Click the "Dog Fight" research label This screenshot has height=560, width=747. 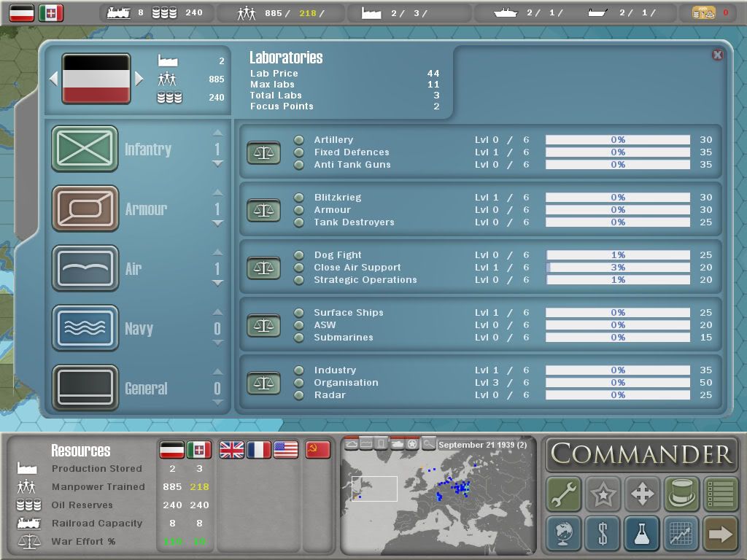338,255
